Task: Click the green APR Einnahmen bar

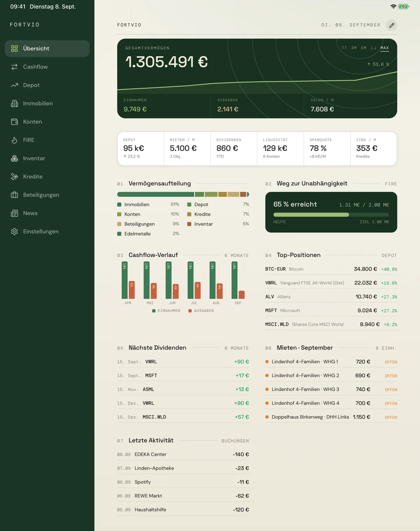Action: point(125,280)
